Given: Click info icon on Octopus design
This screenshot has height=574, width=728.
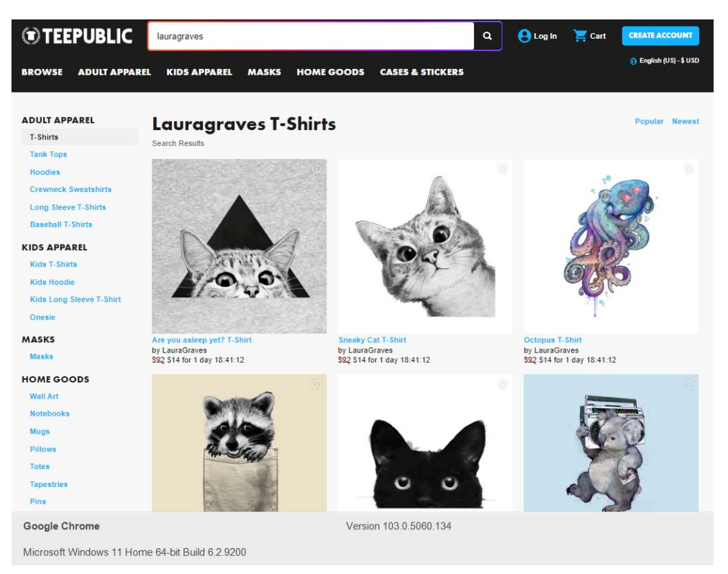Looking at the screenshot, I should (x=688, y=169).
